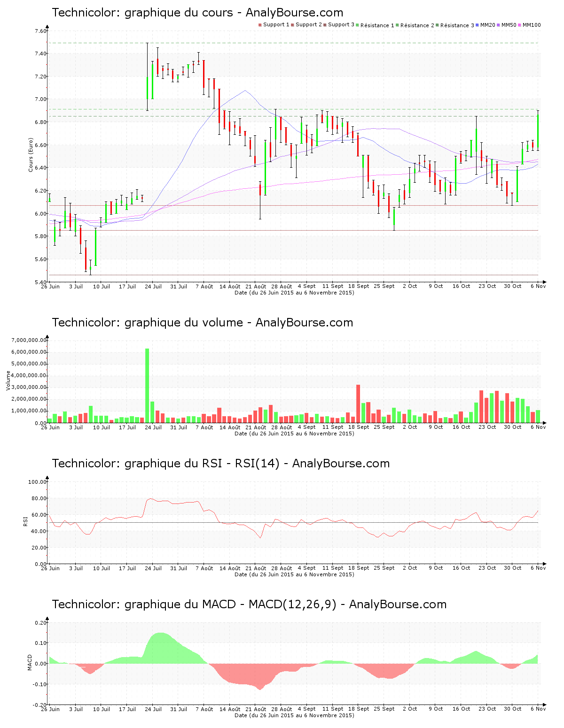The width and height of the screenshot is (564, 728).
Task: Click the '-0.20' MACD axis value
Action: point(40,705)
